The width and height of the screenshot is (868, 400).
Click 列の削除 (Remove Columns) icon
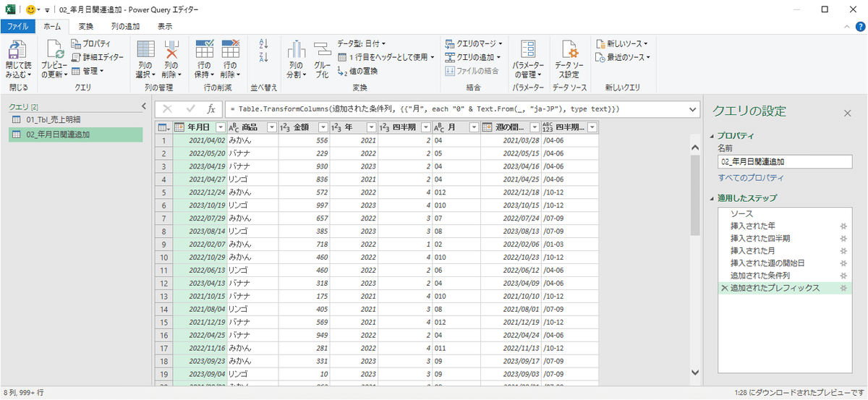click(x=171, y=50)
